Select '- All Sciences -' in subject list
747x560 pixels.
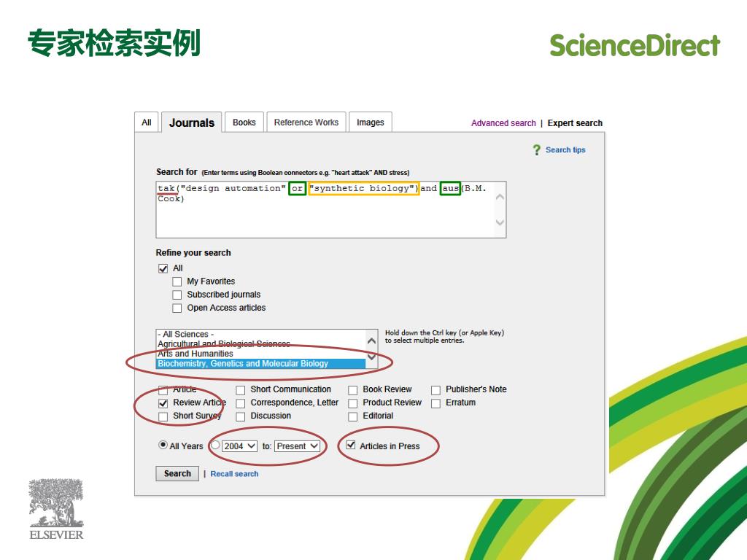coord(260,334)
